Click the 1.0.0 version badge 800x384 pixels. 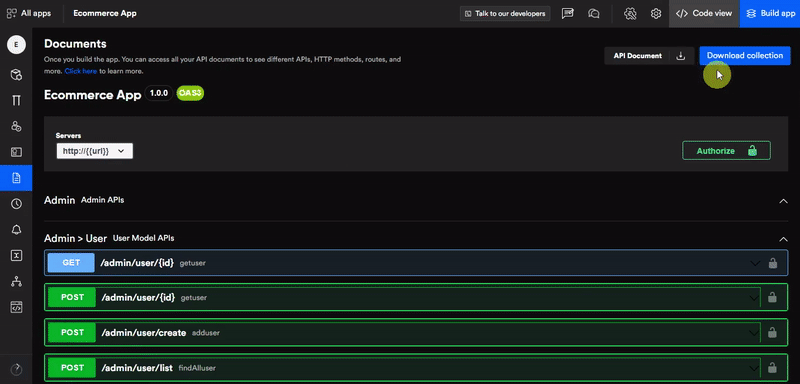[159, 94]
